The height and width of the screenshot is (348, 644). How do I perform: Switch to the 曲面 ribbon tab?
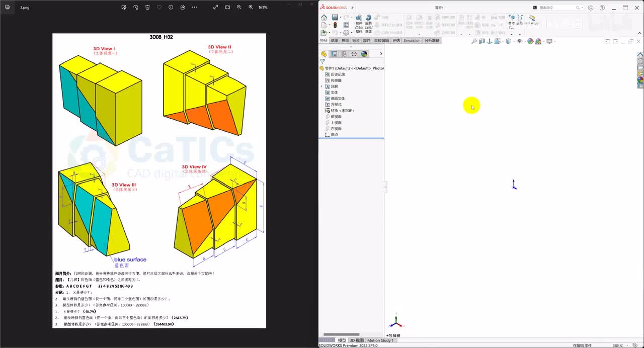[345, 41]
